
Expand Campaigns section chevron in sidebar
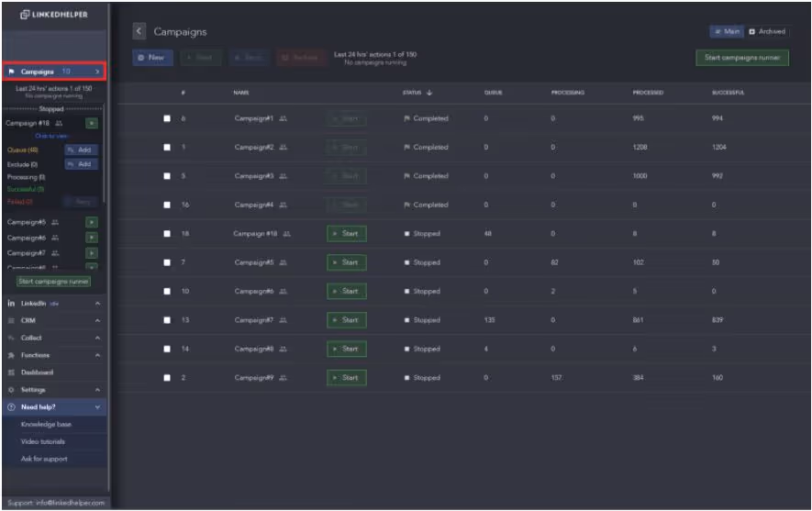[97, 72]
